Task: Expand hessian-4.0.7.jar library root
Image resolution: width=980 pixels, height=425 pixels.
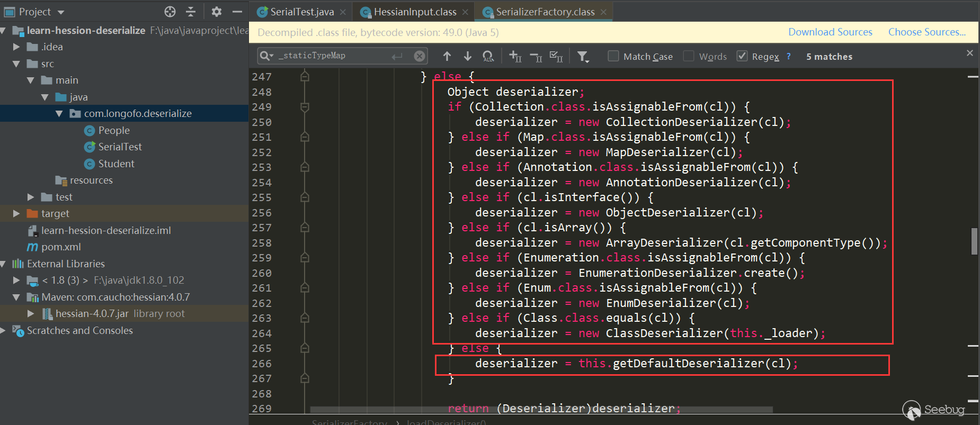Action: coord(31,314)
